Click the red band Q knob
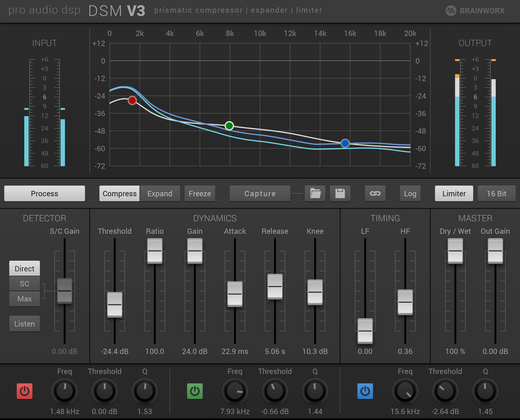 tap(145, 391)
